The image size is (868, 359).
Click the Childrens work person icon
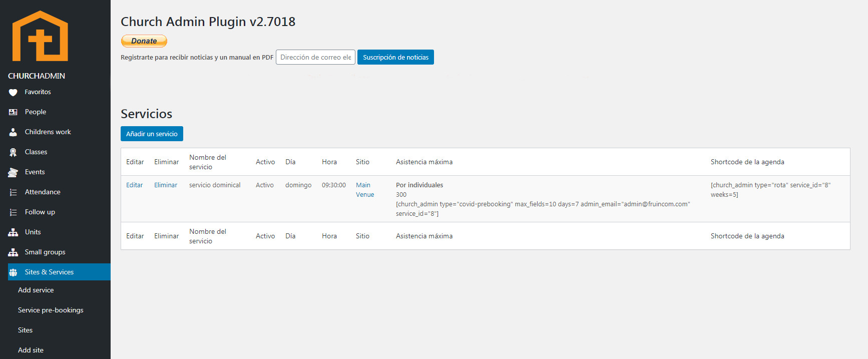click(13, 132)
